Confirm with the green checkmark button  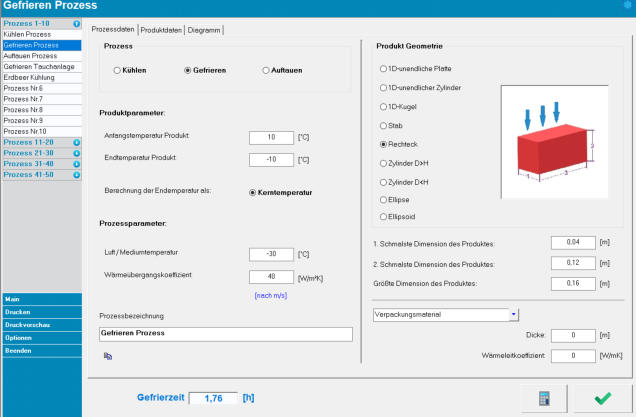pyautogui.click(x=602, y=398)
